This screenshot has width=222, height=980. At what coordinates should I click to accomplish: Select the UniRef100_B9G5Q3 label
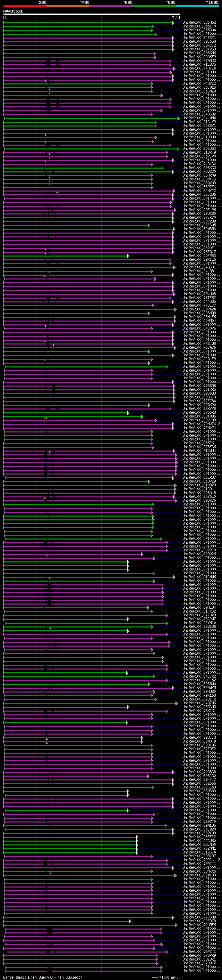tap(199, 394)
